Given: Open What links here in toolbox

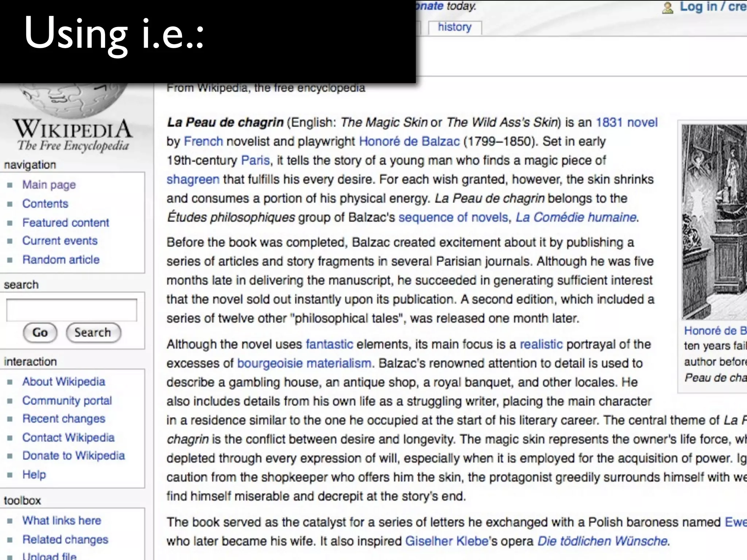Looking at the screenshot, I should click(62, 521).
